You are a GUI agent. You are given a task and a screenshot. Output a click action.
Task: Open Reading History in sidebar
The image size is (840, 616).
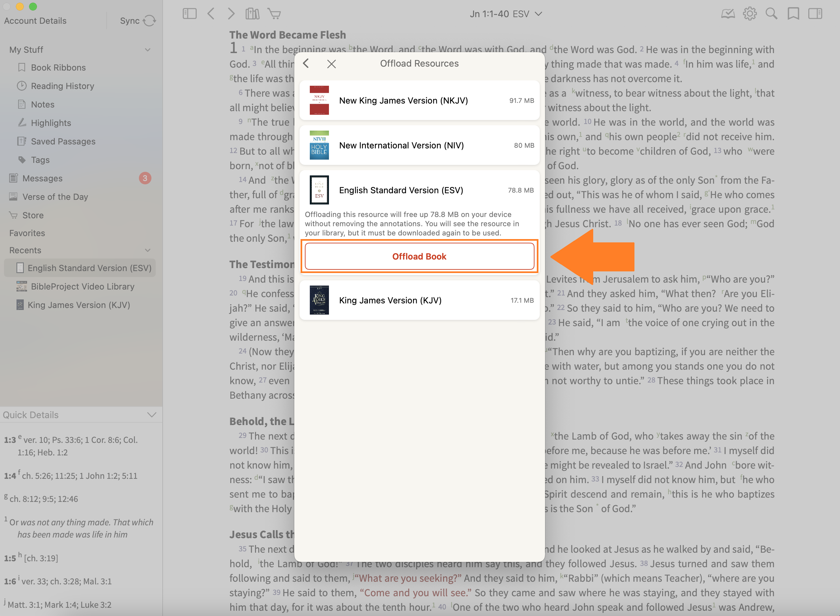click(62, 86)
